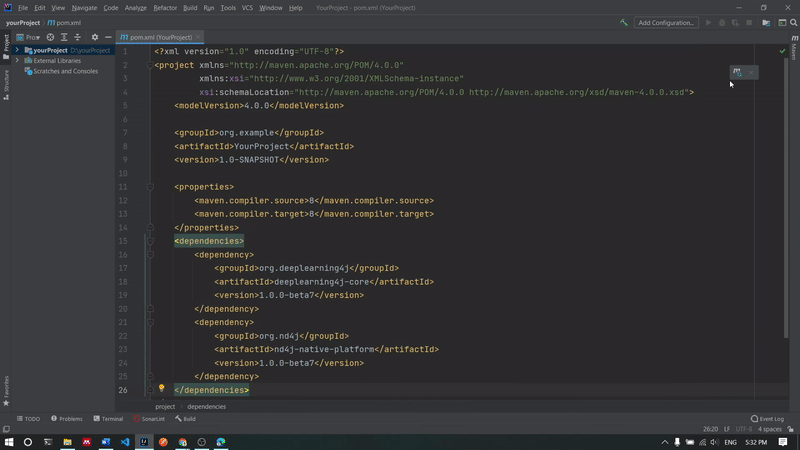Click the Select Opened File target icon
This screenshot has width=800, height=450.
tap(50, 37)
